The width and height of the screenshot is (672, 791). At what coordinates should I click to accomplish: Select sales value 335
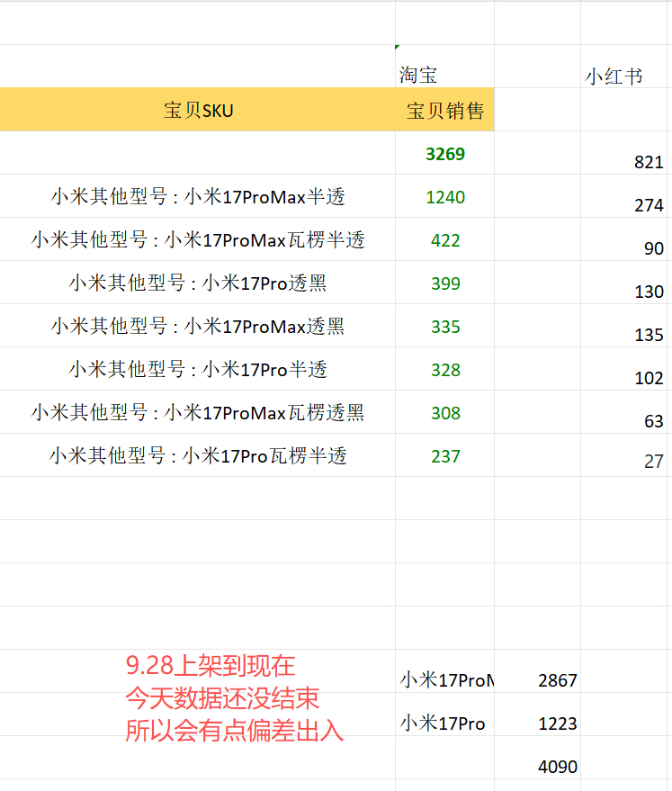(444, 326)
